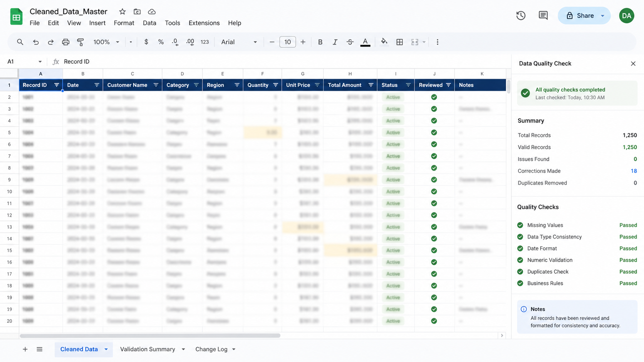Open the Total Amount column filter
Screen dimensions: 644x362
(371, 85)
